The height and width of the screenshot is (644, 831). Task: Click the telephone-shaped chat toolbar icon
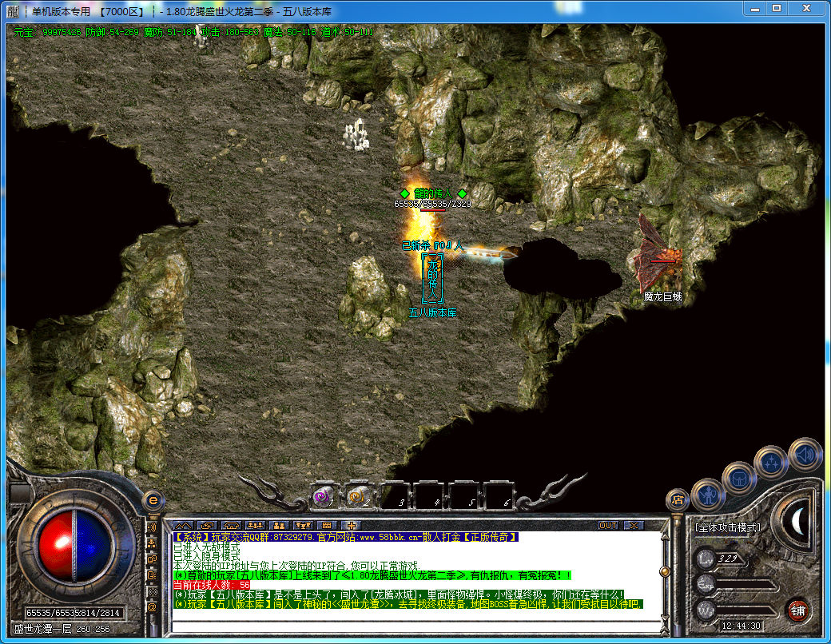tap(231, 525)
